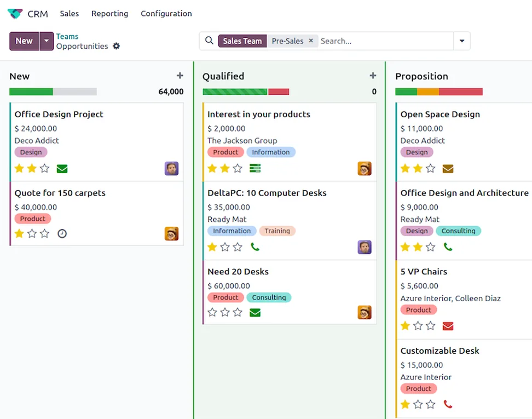Create a new opportunity with New button
The height and width of the screenshot is (419, 532).
coord(24,41)
